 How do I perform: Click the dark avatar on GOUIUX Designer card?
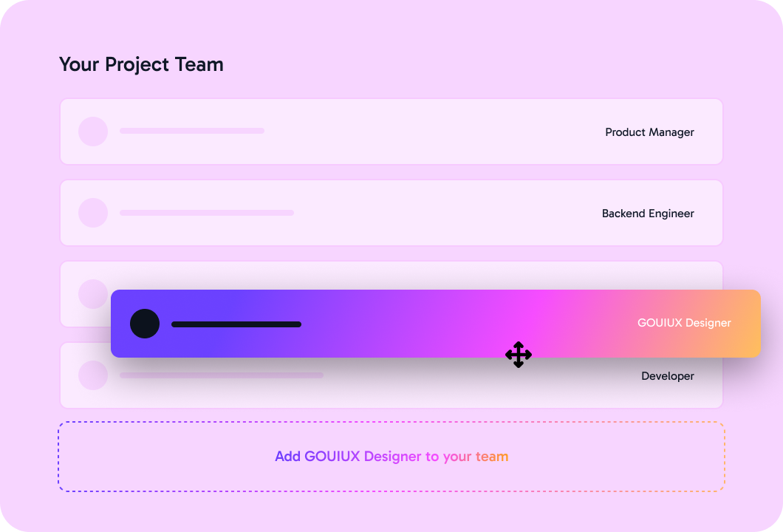click(x=145, y=324)
